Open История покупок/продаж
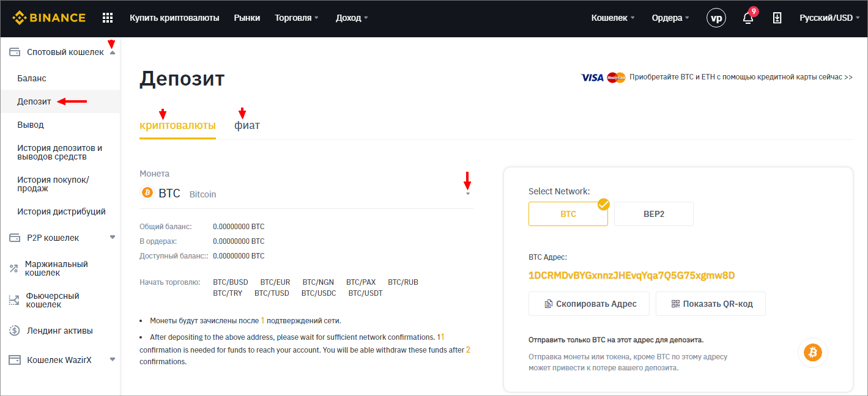The image size is (868, 396). (x=53, y=184)
